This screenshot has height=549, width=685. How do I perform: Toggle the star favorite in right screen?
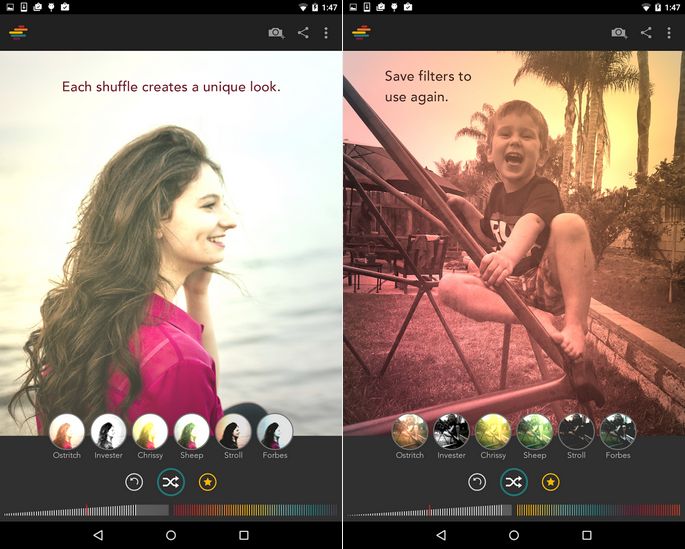[x=550, y=483]
